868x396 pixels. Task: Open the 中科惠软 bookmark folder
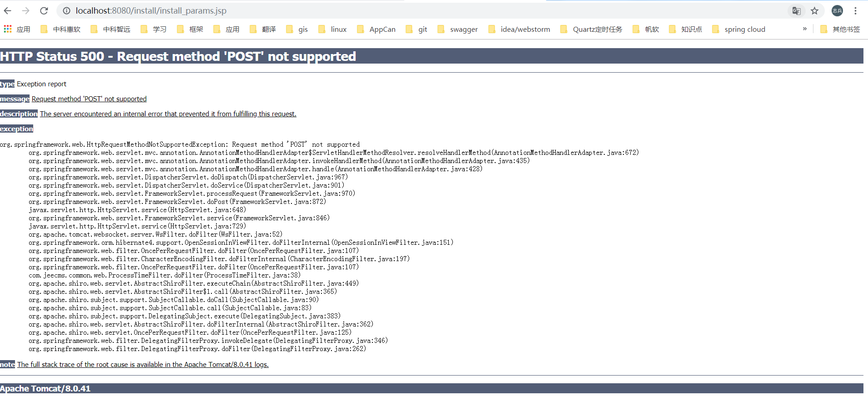[60, 29]
